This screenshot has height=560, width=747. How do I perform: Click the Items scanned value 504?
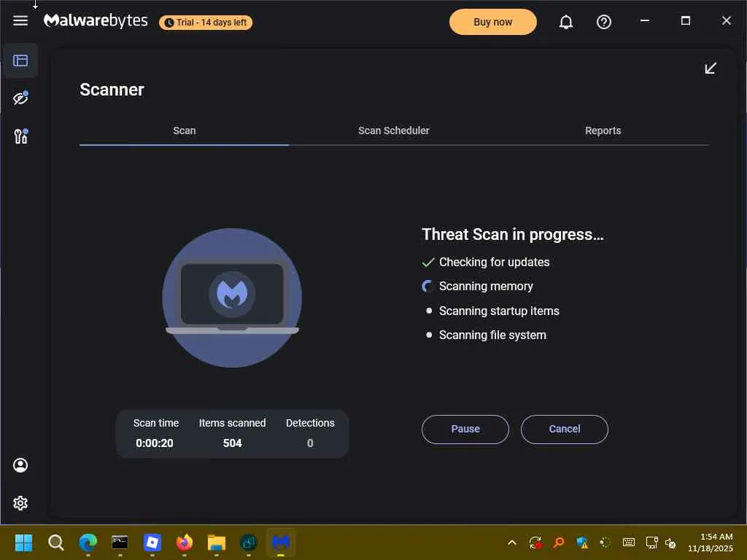tap(233, 443)
